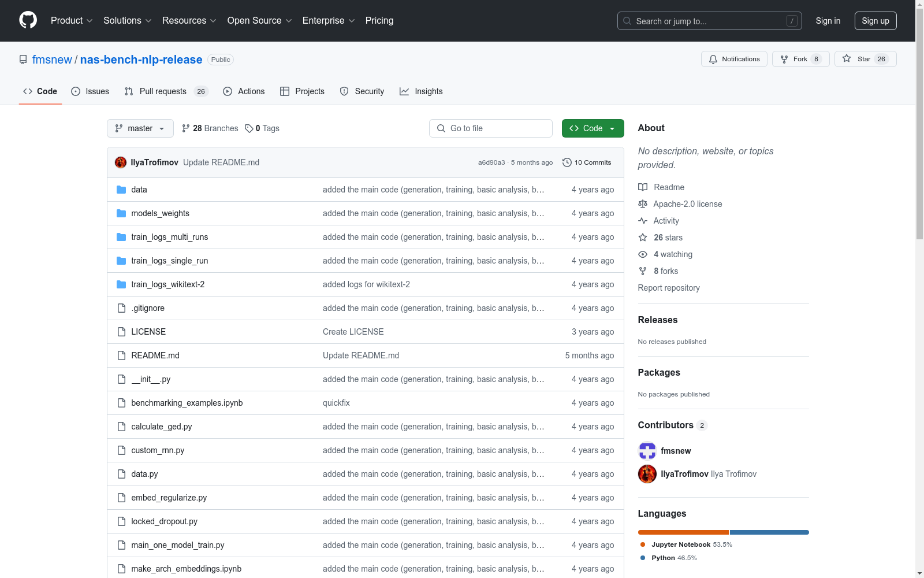Click fmsnew contributor avatar
The height and width of the screenshot is (578, 924).
click(x=647, y=451)
